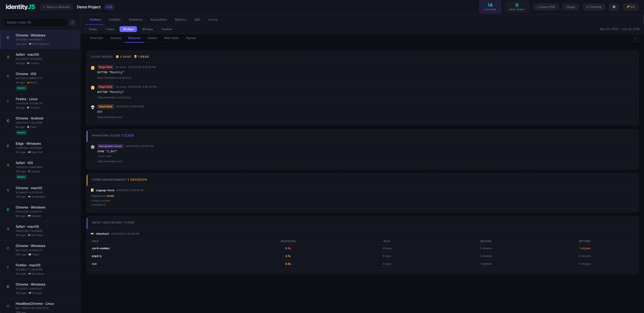Click the cvv field row label

[x=94, y=264]
